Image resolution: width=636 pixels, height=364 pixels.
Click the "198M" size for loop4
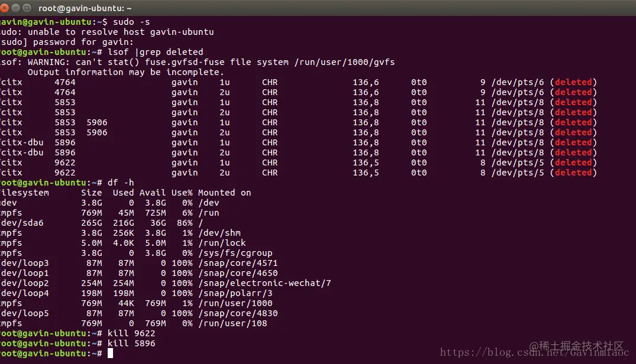point(91,293)
